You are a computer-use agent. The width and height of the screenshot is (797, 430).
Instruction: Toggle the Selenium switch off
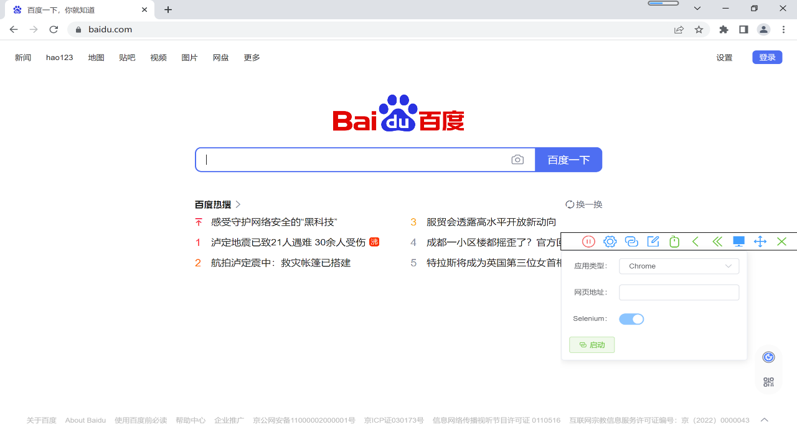(x=631, y=319)
